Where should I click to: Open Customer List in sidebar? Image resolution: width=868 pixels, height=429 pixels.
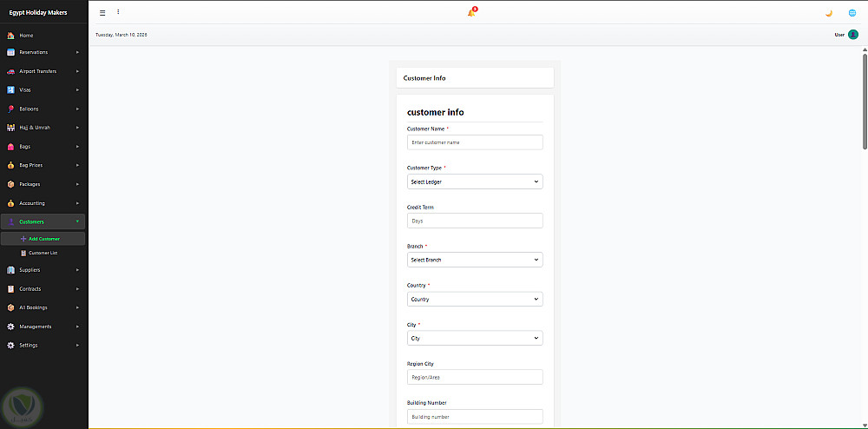point(43,253)
